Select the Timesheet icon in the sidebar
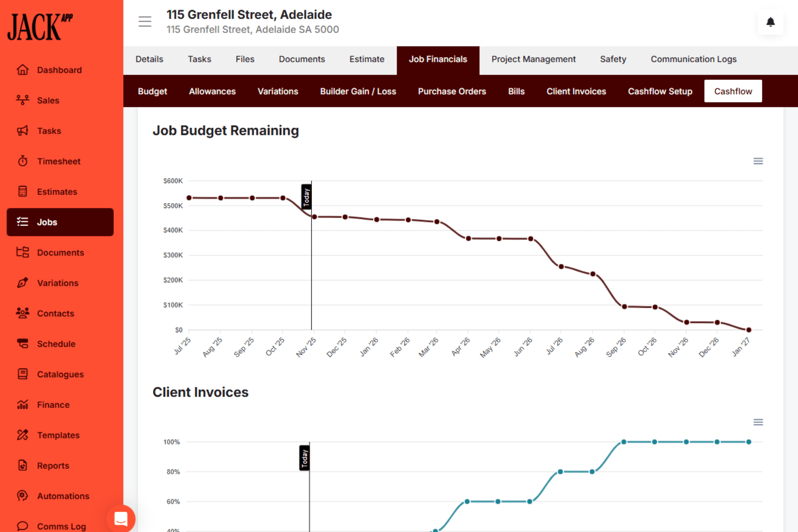Image resolution: width=798 pixels, height=532 pixels. [22, 161]
